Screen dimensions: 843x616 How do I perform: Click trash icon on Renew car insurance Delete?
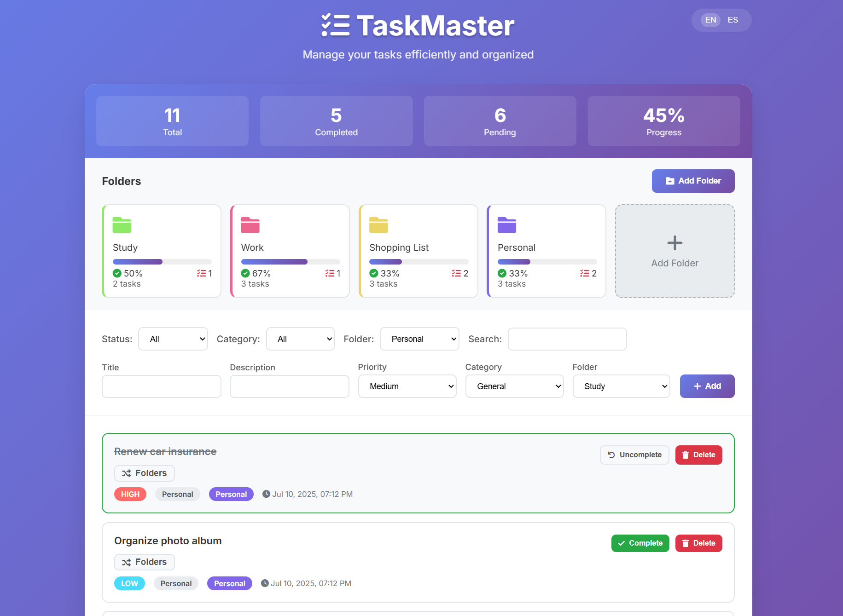(x=686, y=455)
